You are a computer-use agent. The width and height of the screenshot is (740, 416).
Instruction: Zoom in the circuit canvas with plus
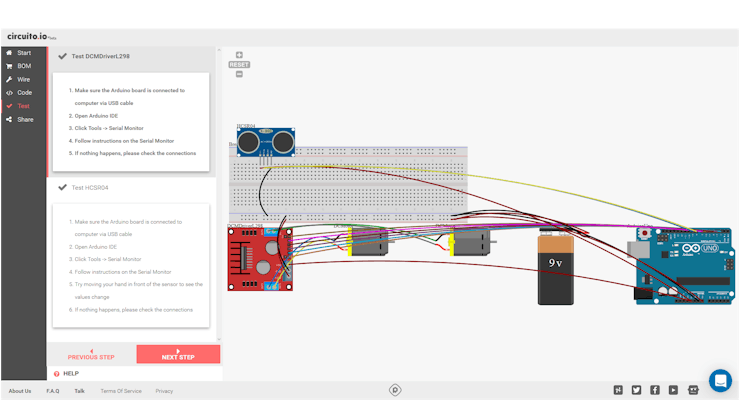[x=239, y=55]
